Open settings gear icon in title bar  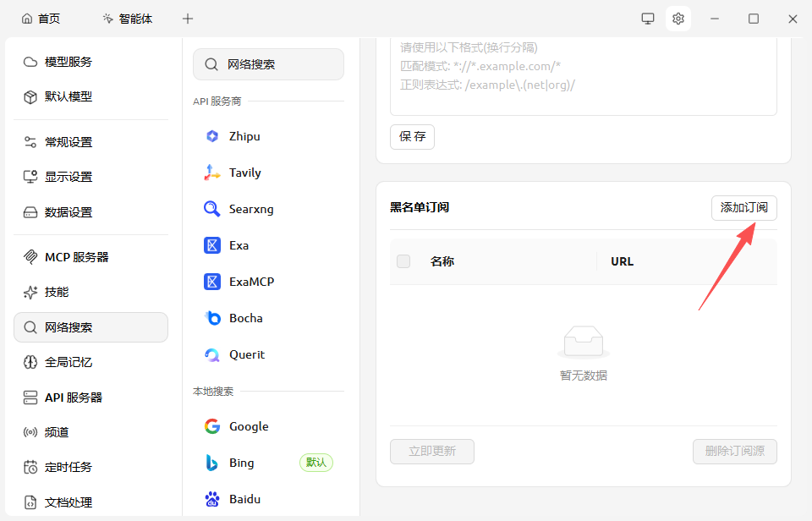[678, 19]
